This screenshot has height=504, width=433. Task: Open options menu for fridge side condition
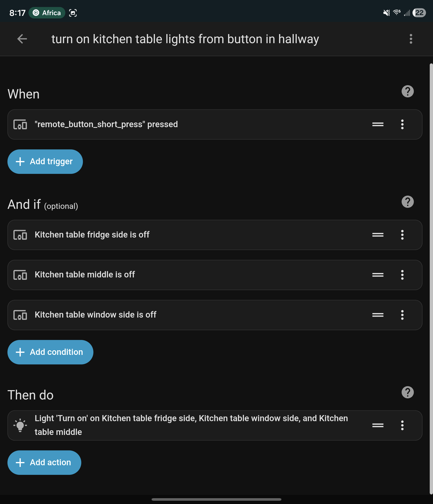pyautogui.click(x=402, y=235)
